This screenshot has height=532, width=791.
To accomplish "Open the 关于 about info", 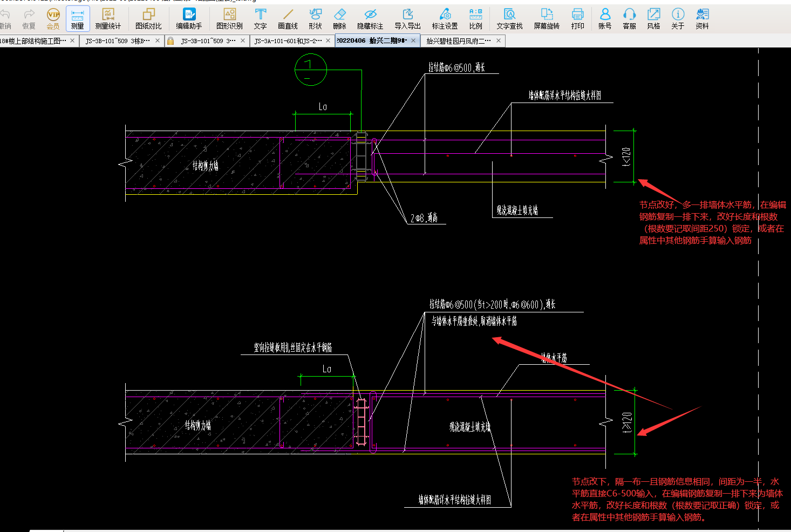I will [678, 19].
